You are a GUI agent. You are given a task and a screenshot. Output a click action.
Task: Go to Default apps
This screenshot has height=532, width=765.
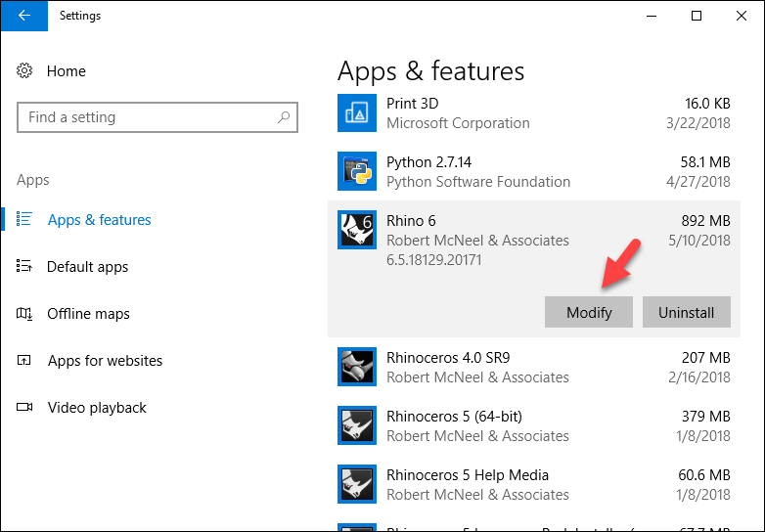pyautogui.click(x=87, y=267)
